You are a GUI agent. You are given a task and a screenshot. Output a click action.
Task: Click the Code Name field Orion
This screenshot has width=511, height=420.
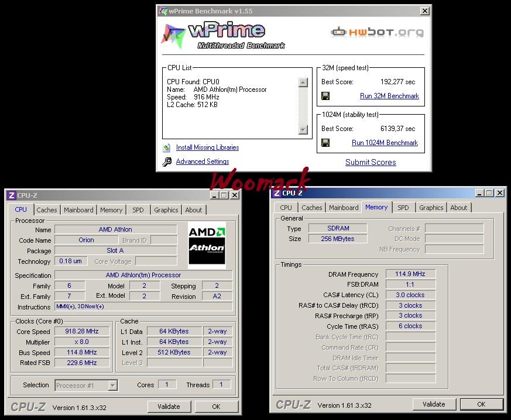click(87, 240)
